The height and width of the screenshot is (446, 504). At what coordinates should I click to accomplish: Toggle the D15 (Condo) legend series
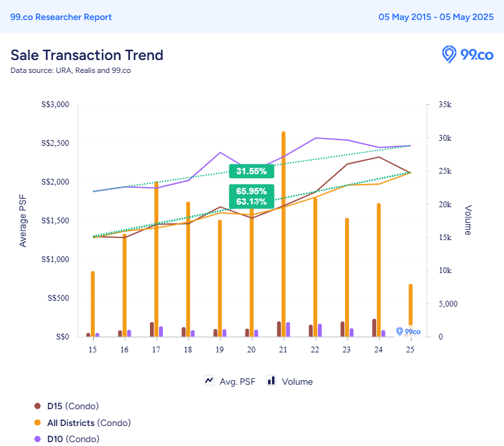(67, 406)
